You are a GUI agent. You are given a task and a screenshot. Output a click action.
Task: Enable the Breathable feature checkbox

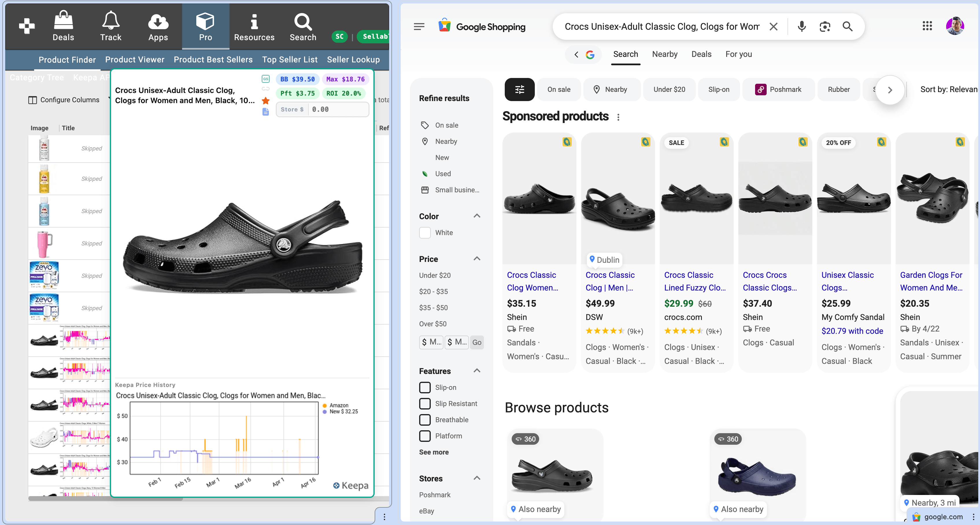[425, 420]
